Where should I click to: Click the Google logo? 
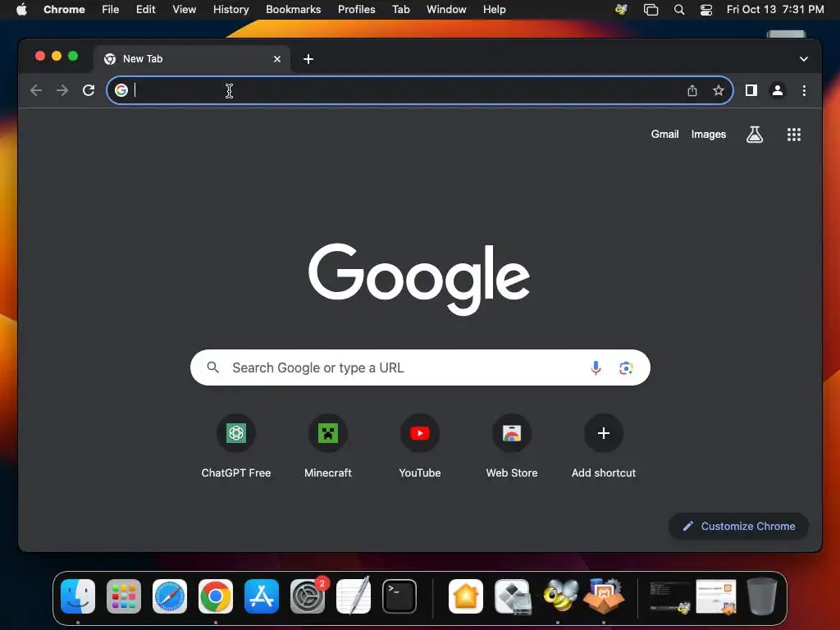click(419, 279)
